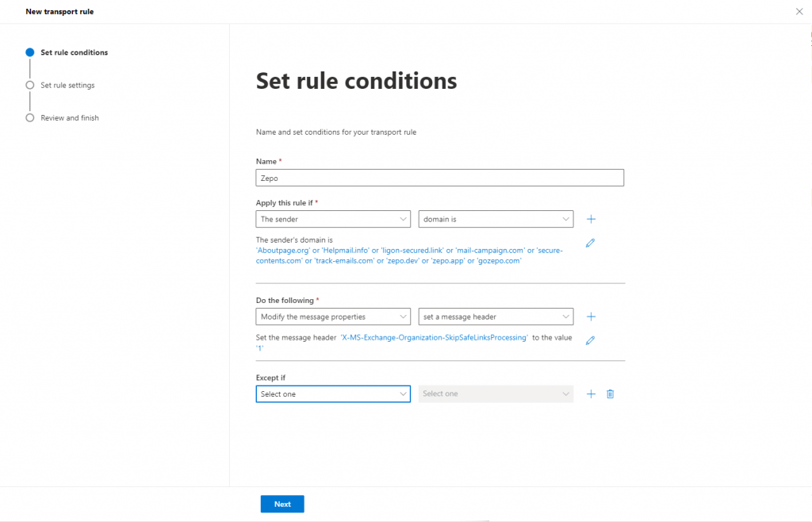This screenshot has width=812, height=522.
Task: Click the 'Aboutpage.org' domain text
Action: tap(282, 250)
